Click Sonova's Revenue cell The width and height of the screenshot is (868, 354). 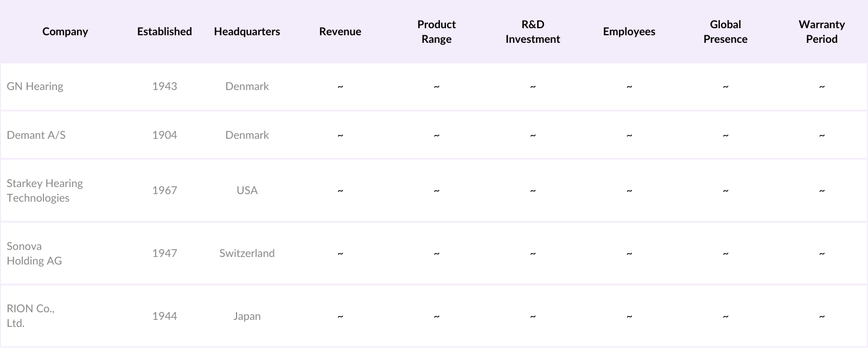(x=340, y=253)
